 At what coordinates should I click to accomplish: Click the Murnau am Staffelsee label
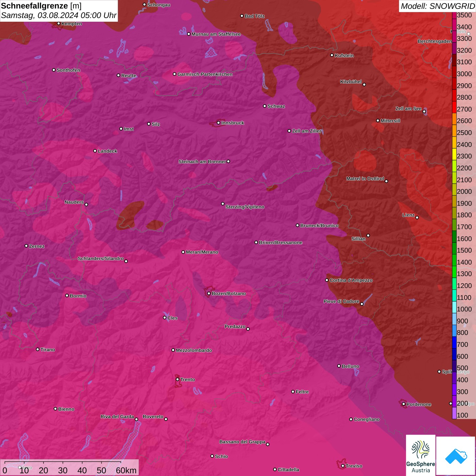(x=216, y=34)
